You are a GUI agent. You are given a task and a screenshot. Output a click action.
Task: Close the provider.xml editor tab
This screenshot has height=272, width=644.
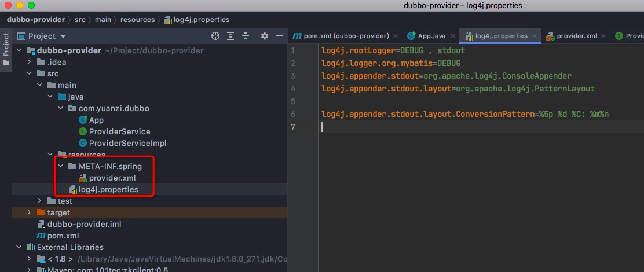(603, 36)
